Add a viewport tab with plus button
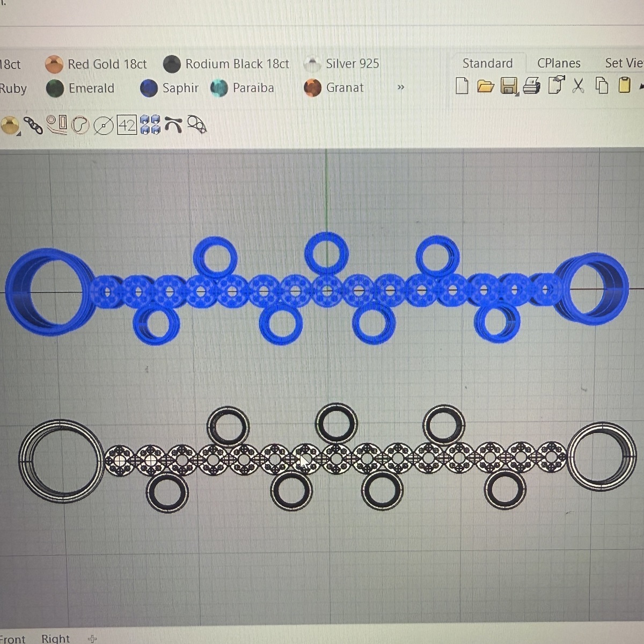The height and width of the screenshot is (644, 644). 92,639
